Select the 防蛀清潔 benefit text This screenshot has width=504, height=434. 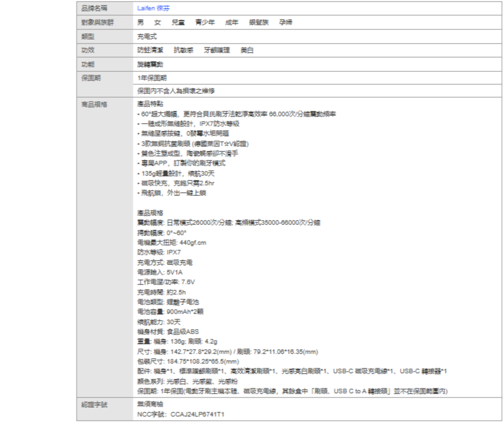[150, 50]
